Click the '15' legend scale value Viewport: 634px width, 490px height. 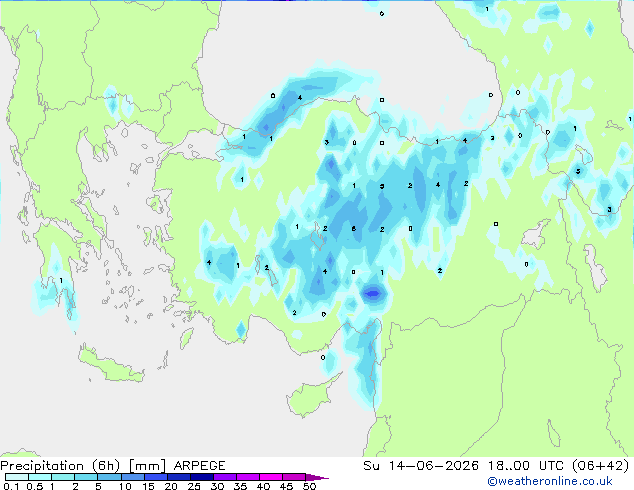tap(148, 486)
